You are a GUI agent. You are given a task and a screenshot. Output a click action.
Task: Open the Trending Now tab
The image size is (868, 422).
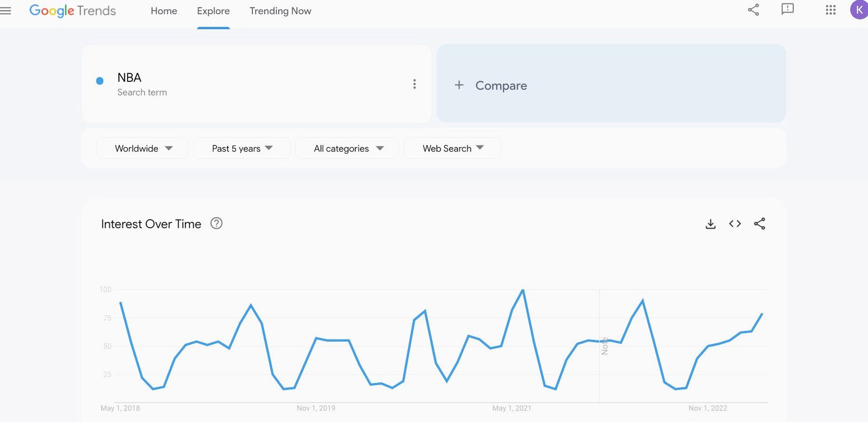tap(280, 11)
